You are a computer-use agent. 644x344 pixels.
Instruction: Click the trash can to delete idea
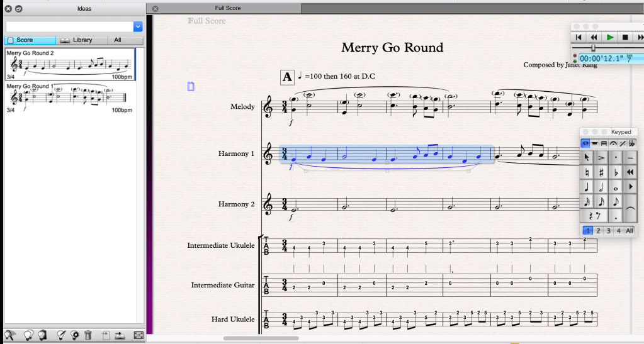click(88, 335)
